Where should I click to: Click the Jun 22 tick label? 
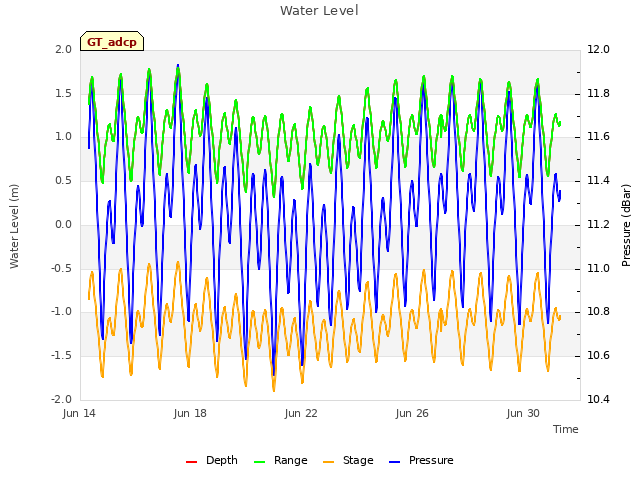(301, 413)
